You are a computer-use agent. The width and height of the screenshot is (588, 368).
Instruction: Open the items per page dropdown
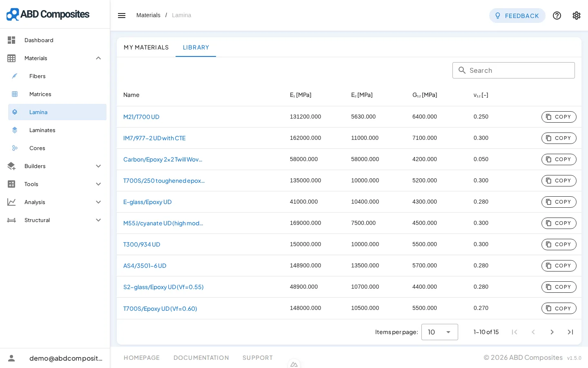[x=440, y=332]
